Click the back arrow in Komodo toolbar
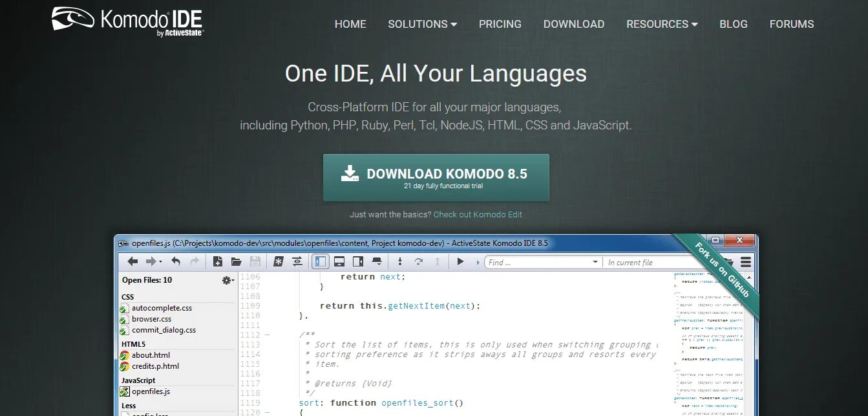The height and width of the screenshot is (416, 868). click(132, 262)
